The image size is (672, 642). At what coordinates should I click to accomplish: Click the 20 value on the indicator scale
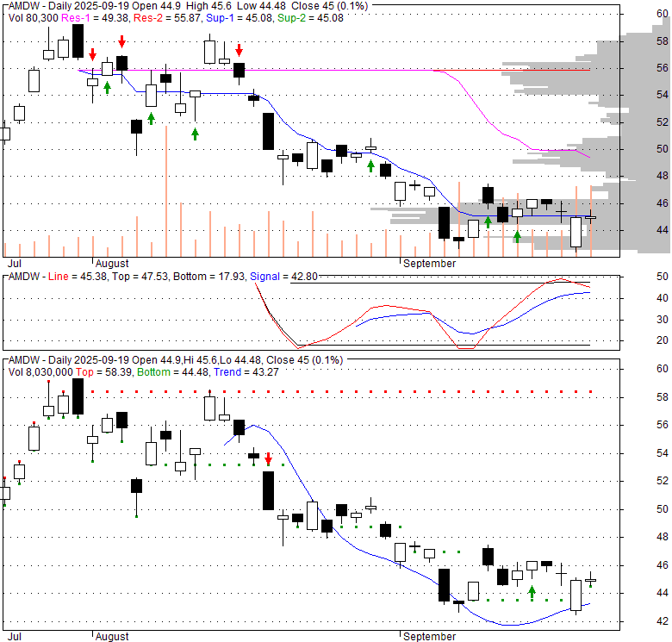point(663,340)
